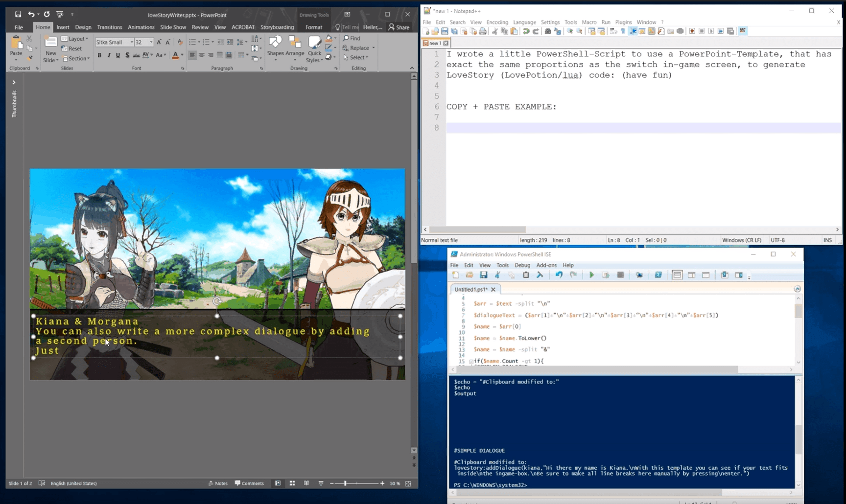The image size is (846, 504).
Task: Open the Transitions tab in PowerPoint
Action: pyautogui.click(x=110, y=27)
